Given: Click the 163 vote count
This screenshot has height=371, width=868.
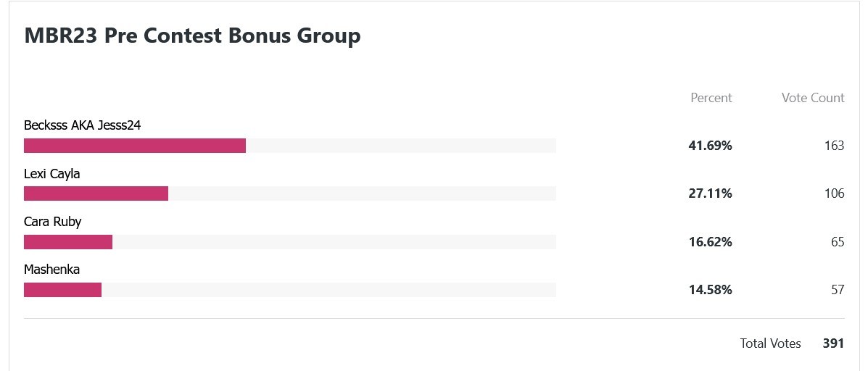Looking at the screenshot, I should coord(834,146).
